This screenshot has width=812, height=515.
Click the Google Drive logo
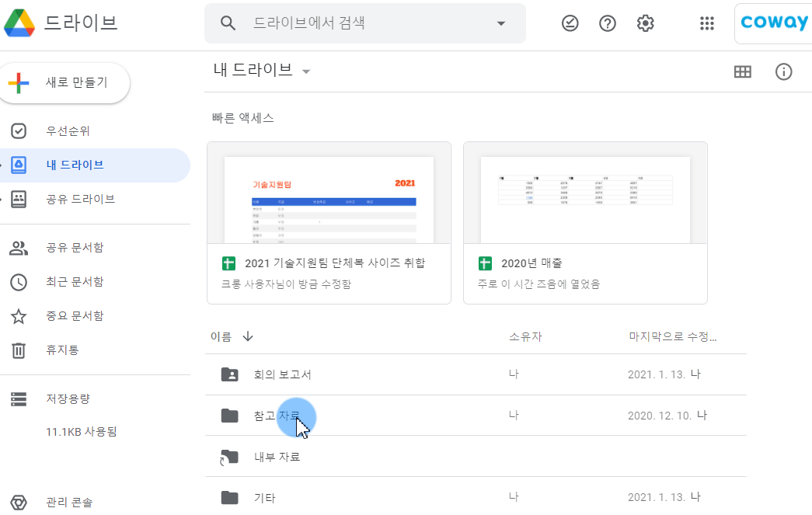(x=19, y=23)
